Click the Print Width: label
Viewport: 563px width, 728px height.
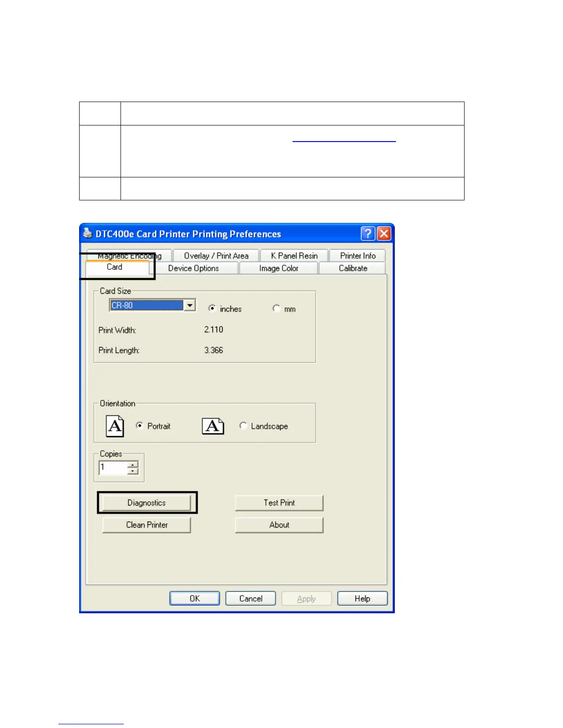click(117, 330)
